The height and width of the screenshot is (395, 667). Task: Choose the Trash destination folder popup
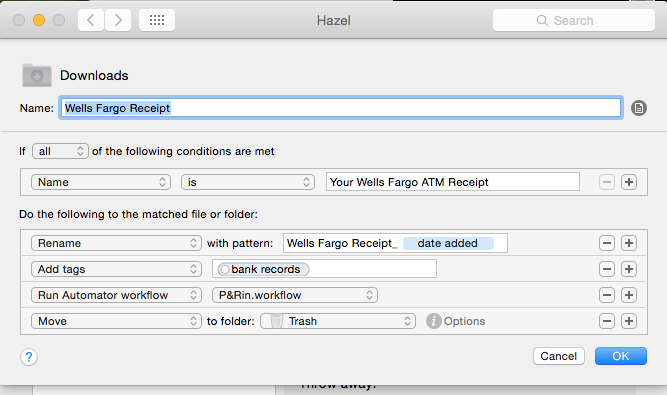(338, 321)
